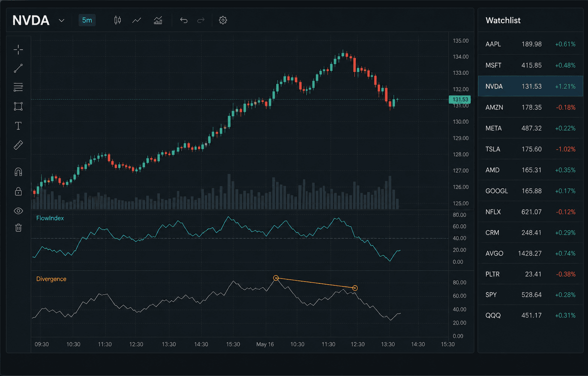The height and width of the screenshot is (376, 588).
Task: Select AMD in the watchlist
Action: 530,170
